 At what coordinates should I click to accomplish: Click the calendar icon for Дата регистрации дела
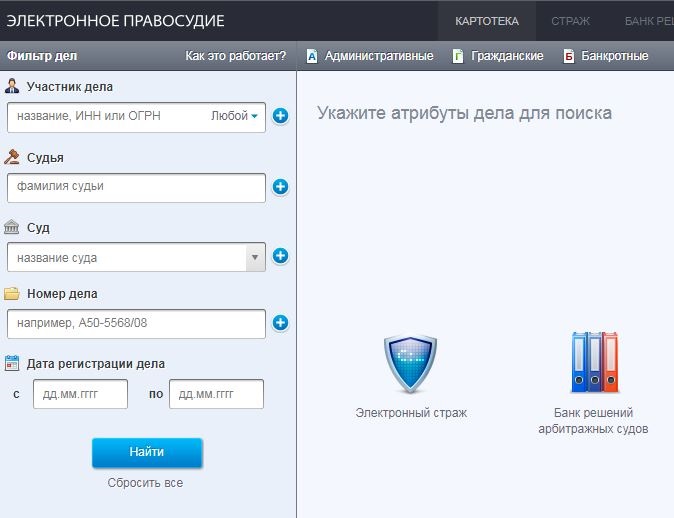point(12,364)
